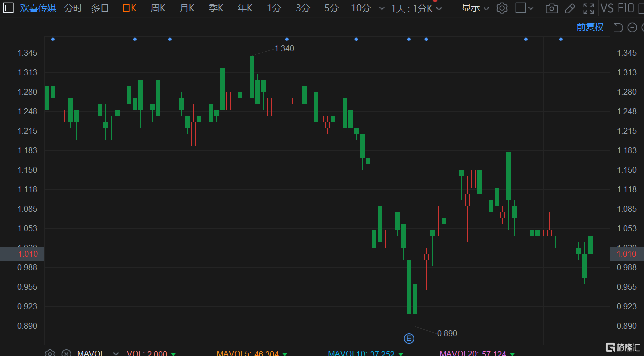
Task: Click the MAVOL20: 57.124 value
Action: (x=473, y=354)
